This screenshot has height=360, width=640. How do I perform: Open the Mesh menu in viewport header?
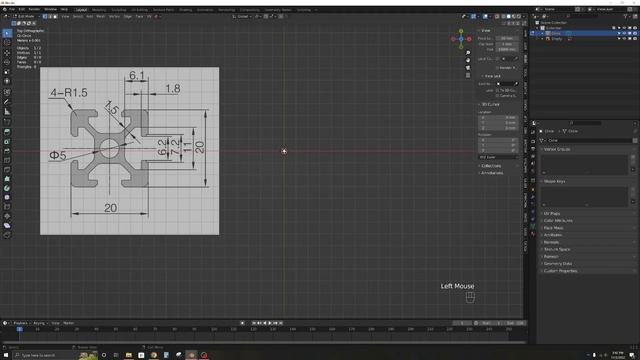click(x=100, y=16)
